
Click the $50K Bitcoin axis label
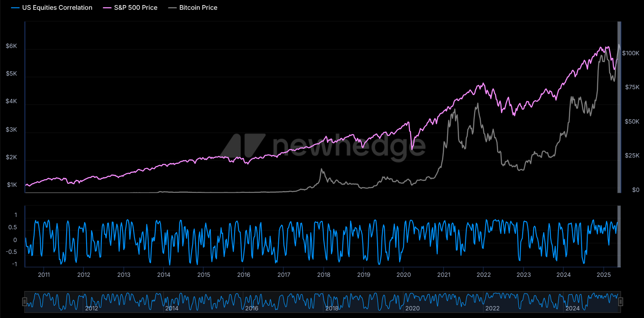tap(632, 121)
